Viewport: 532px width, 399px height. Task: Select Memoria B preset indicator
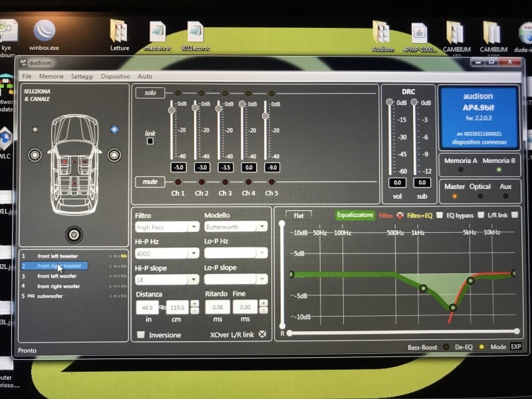click(499, 170)
